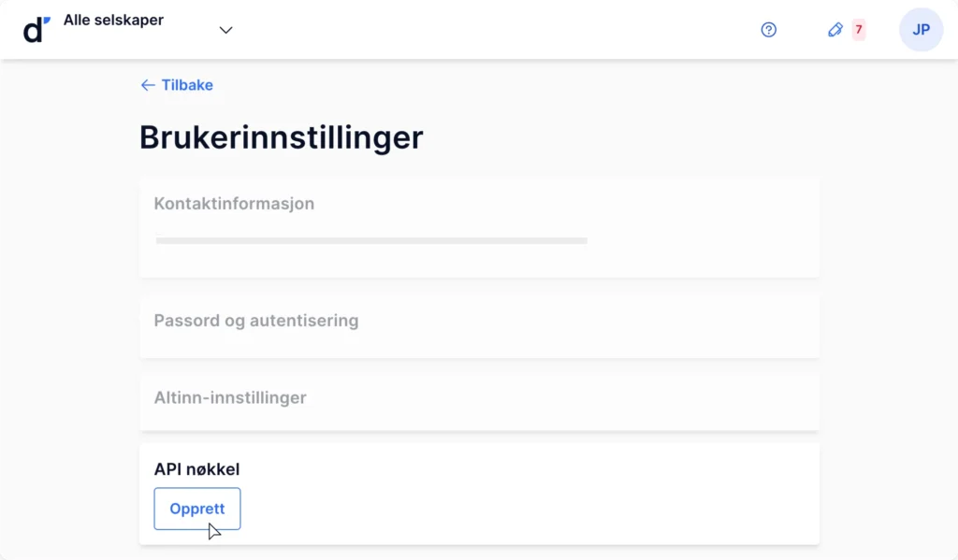Click the white top navigation bar background

point(488,29)
